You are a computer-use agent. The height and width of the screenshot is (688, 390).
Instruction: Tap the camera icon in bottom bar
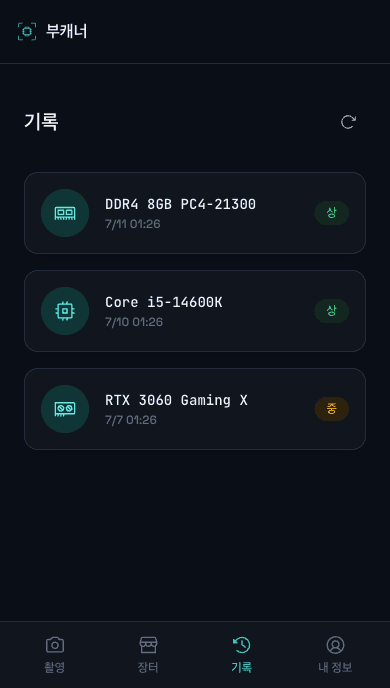click(x=55, y=645)
